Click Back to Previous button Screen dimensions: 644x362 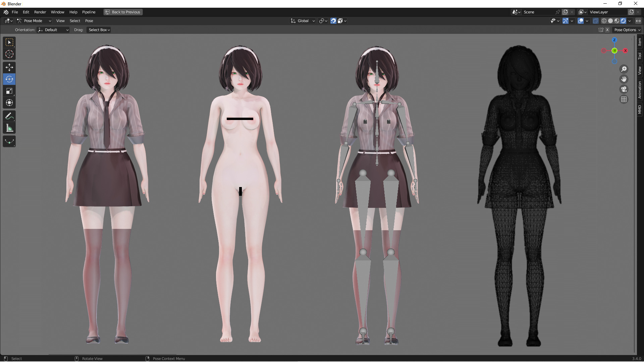coord(123,12)
